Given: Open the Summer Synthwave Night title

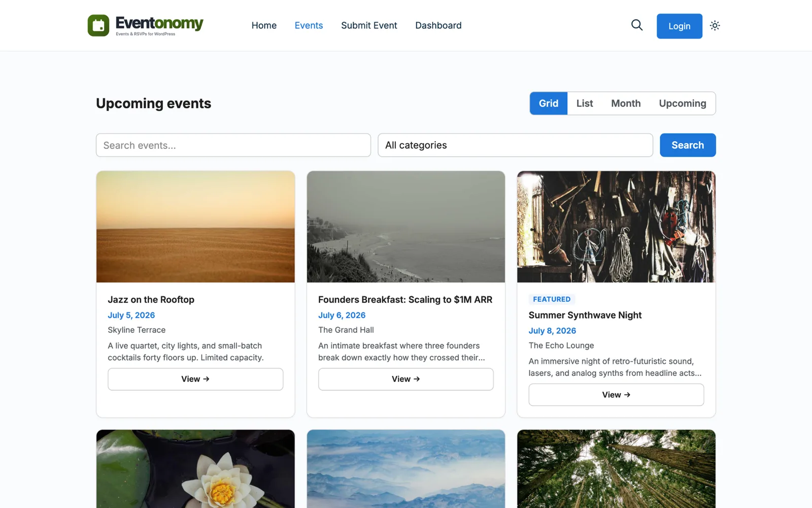Looking at the screenshot, I should pos(585,315).
